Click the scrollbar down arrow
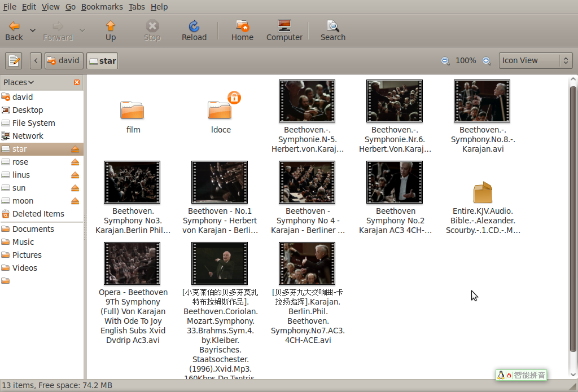Viewport: 578px width, 392px height. point(573,375)
